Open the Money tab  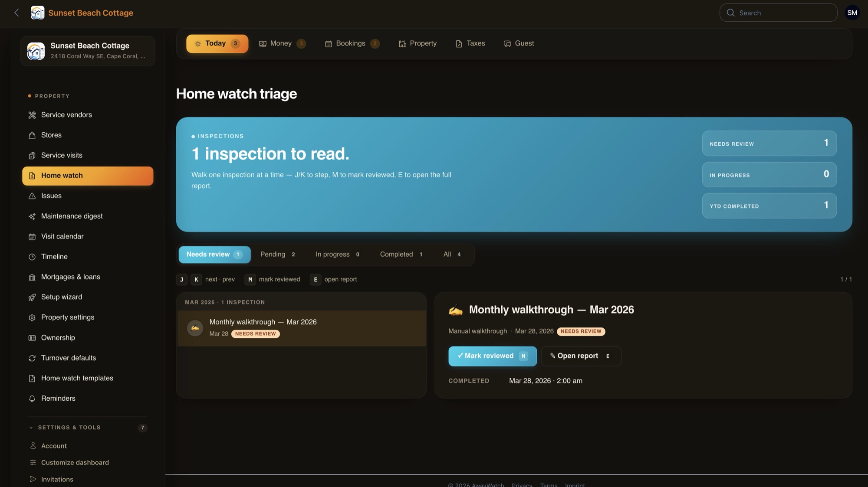(x=282, y=43)
